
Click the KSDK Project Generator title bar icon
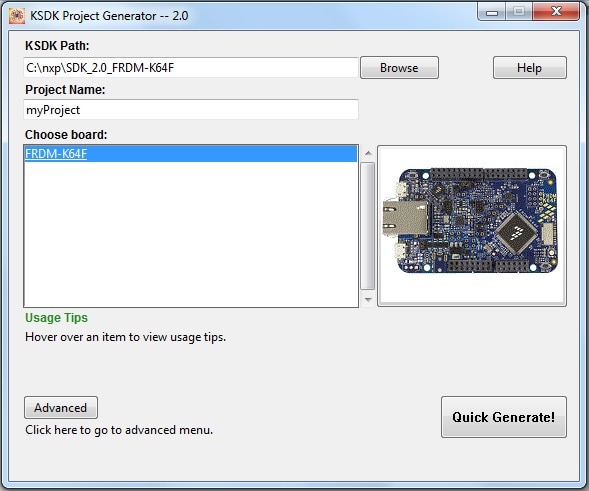17,16
